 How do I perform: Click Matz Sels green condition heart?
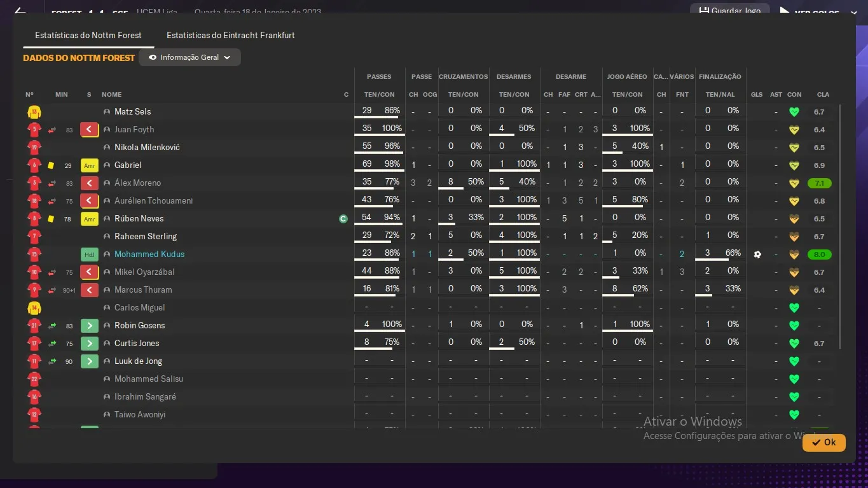794,112
